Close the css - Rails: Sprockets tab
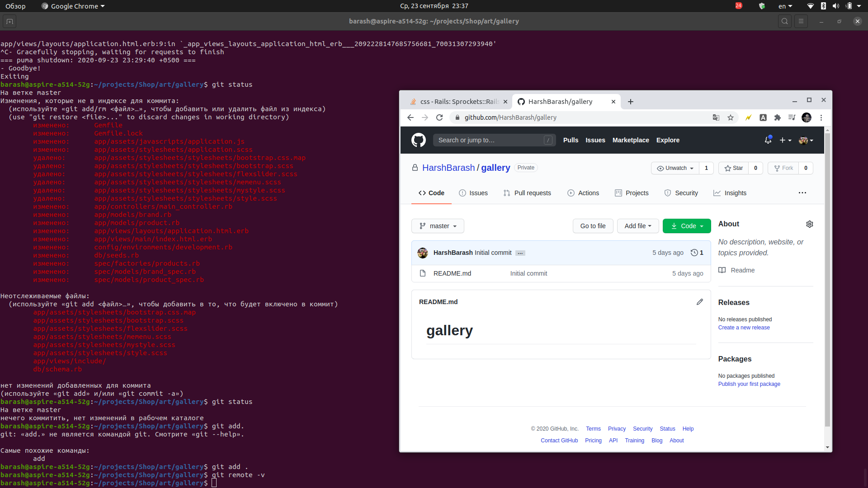Viewport: 868px width, 488px height. (x=505, y=102)
